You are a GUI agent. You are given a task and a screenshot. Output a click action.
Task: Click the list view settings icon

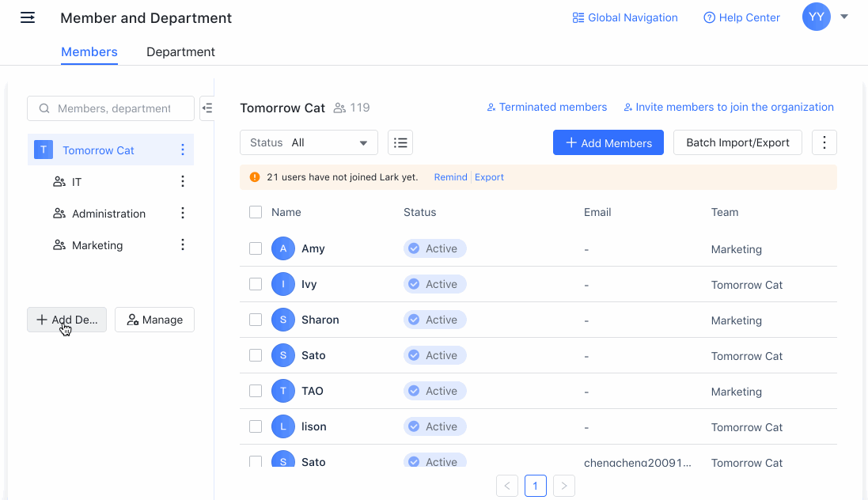[400, 142]
